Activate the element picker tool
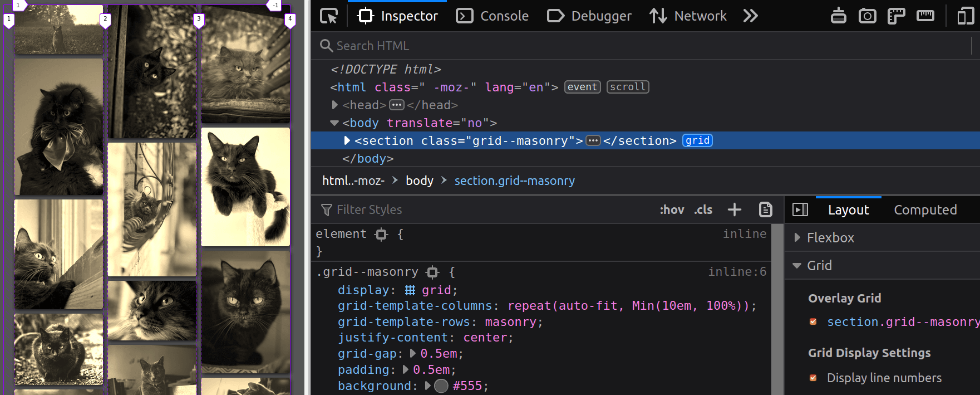This screenshot has width=980, height=395. pyautogui.click(x=329, y=16)
